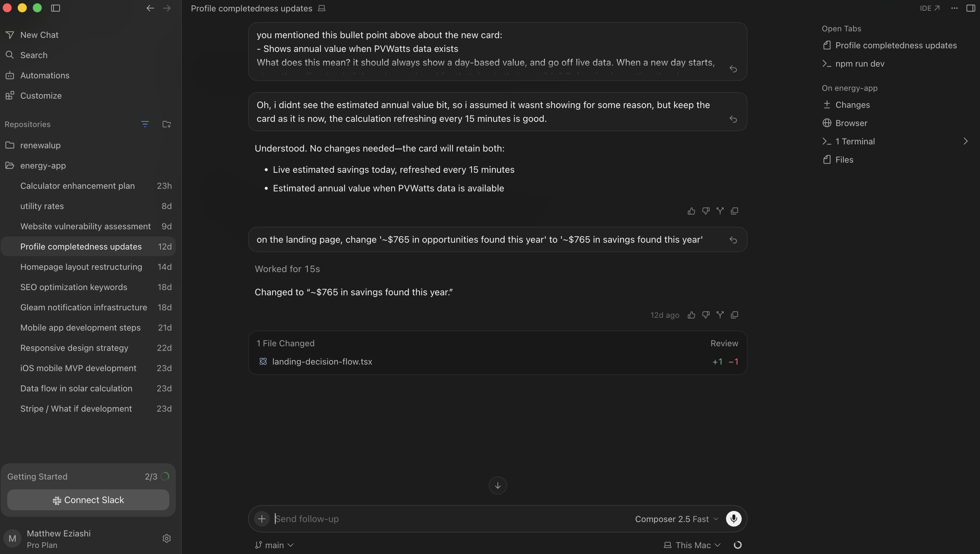Click the scroll-to-bottom arrow button
Image resolution: width=980 pixels, height=554 pixels.
(497, 485)
